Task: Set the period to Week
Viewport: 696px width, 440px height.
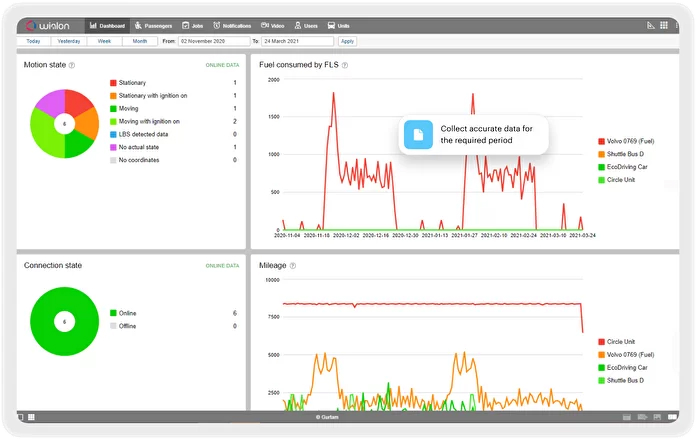Action: tap(104, 41)
